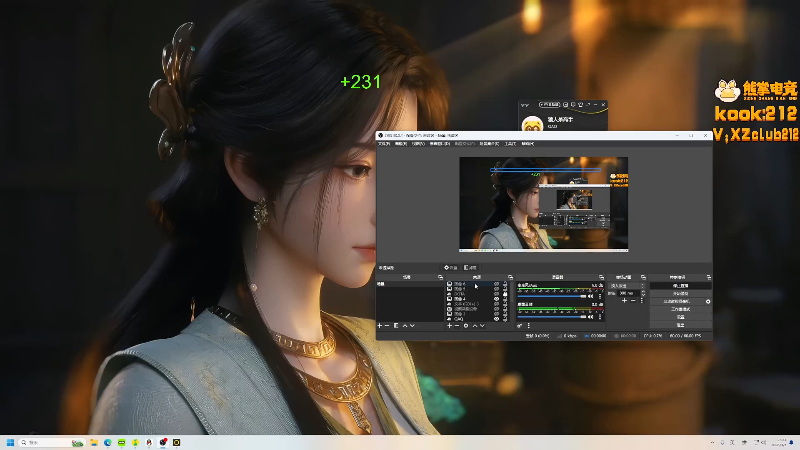Move the scene down with the Scenes dock arrow

(412, 326)
